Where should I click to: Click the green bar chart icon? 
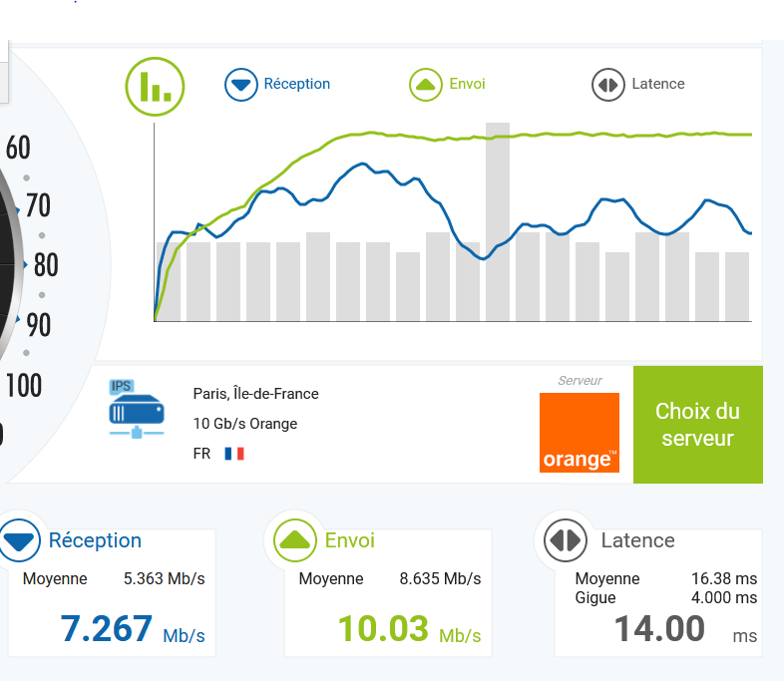[155, 85]
